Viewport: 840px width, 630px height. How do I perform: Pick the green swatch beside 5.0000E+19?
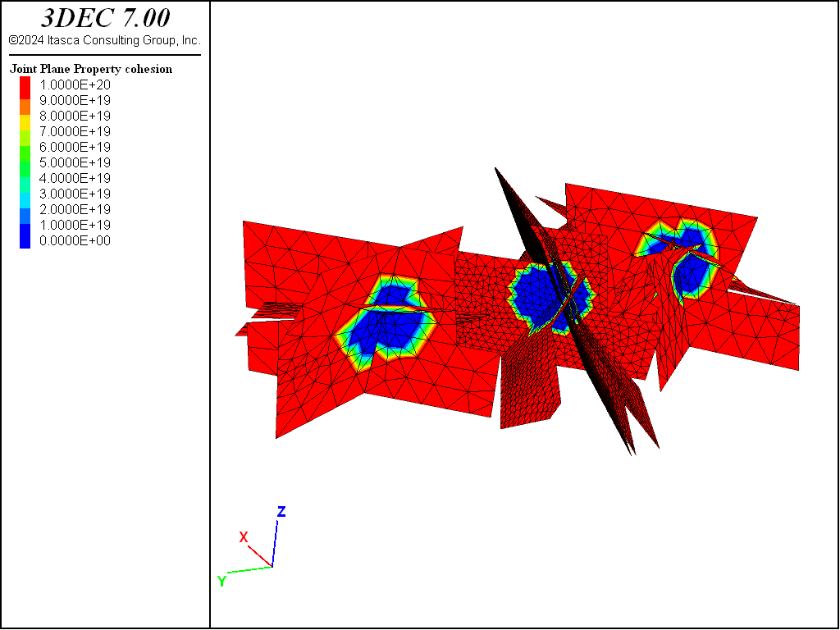pos(25,153)
